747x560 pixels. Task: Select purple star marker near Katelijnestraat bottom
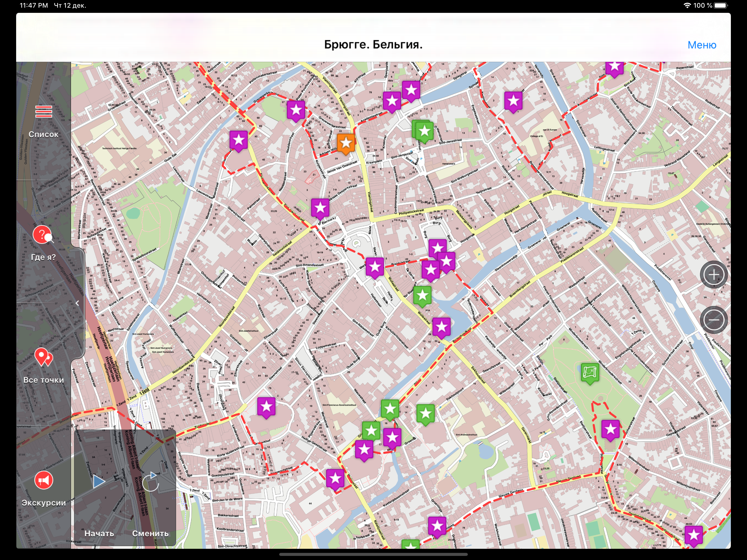pyautogui.click(x=437, y=527)
